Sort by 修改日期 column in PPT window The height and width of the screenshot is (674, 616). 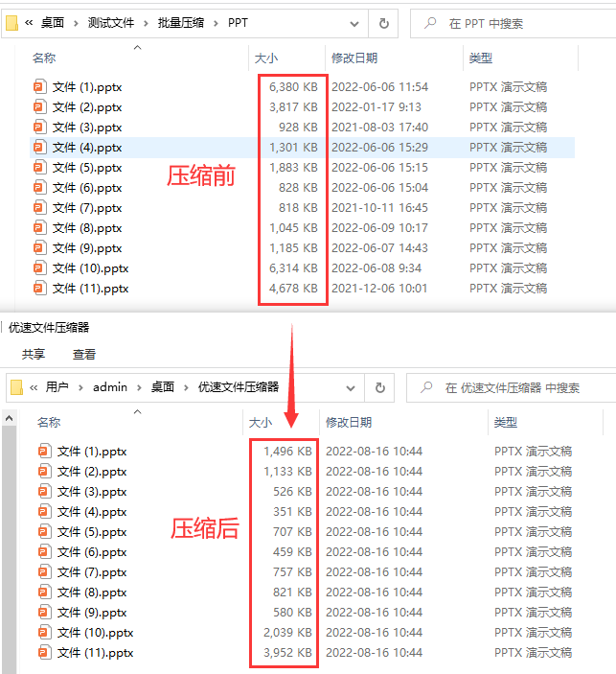(354, 58)
